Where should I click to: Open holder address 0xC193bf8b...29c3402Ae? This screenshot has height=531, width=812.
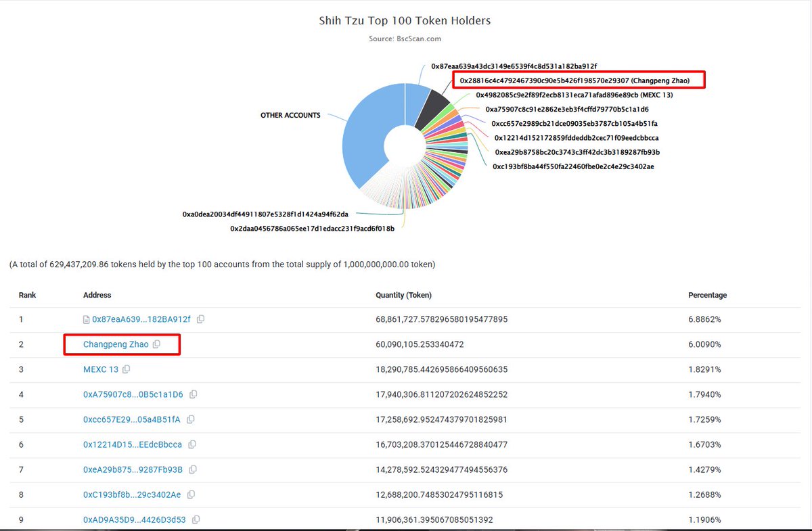[132, 494]
